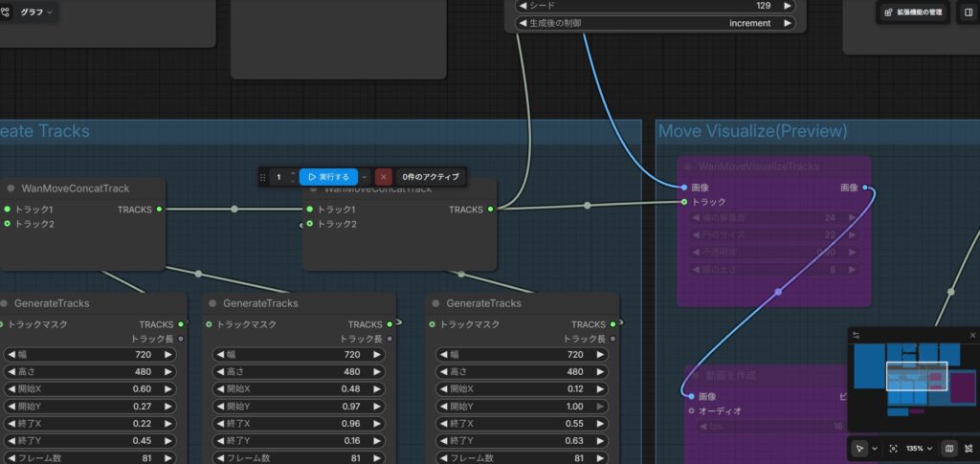Select the pointer mode tool in canvas toolbar
The image size is (980, 464).
point(859,448)
